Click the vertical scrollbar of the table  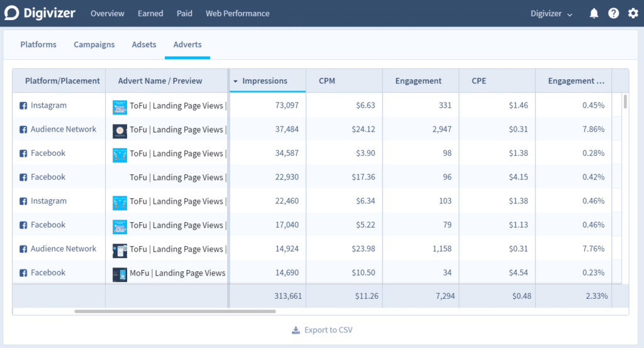625,102
